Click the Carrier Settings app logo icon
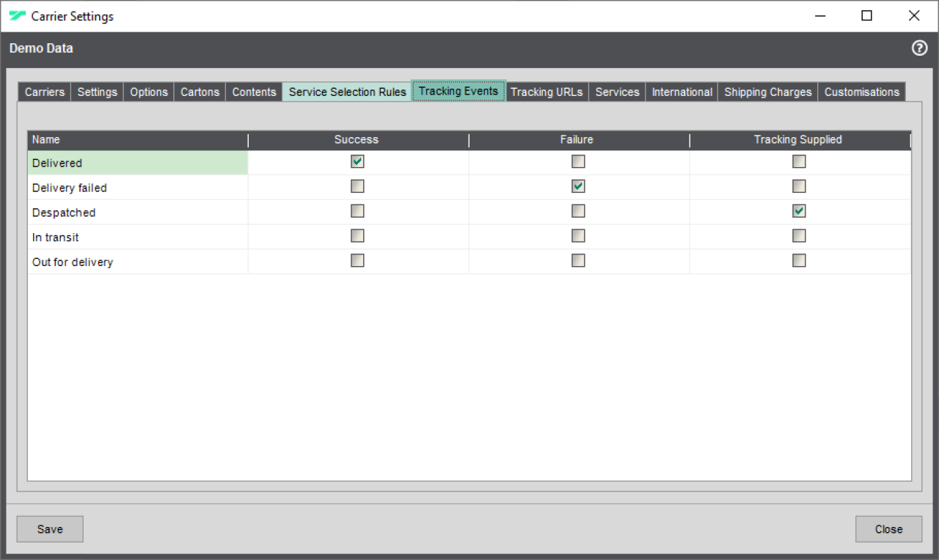 pyautogui.click(x=17, y=15)
